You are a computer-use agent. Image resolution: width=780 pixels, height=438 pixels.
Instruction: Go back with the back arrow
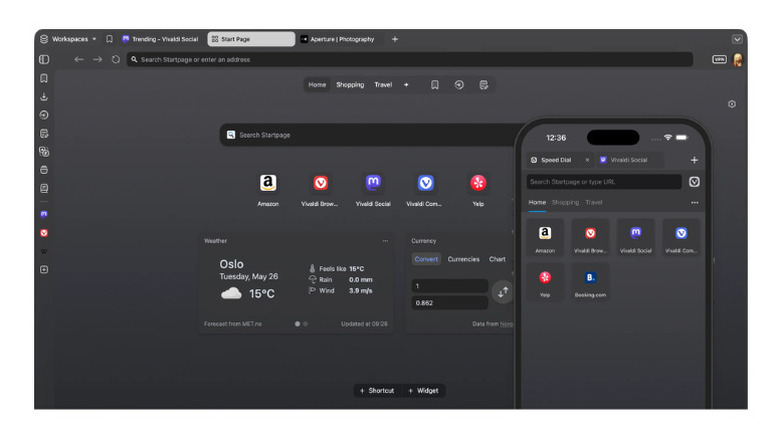[79, 59]
